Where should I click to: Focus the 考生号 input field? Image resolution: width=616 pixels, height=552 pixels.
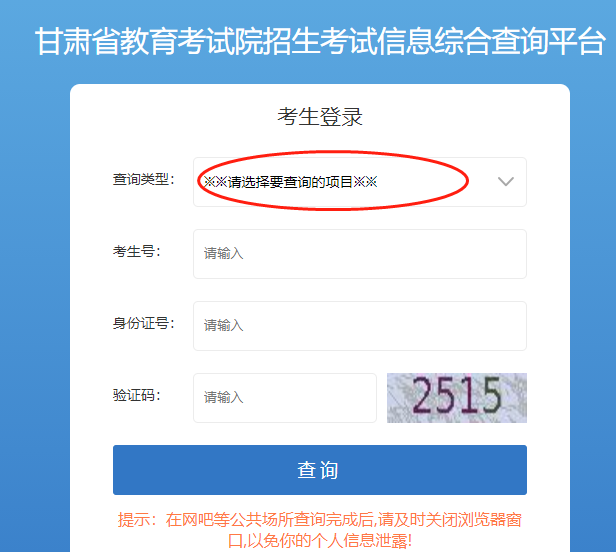(359, 254)
